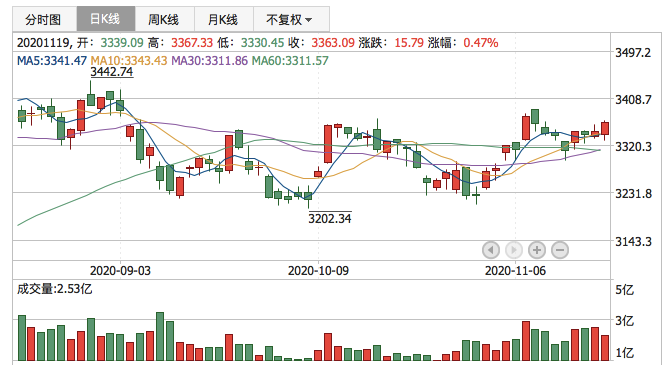Open the 周K线 weekly tab
This screenshot has height=371, width=670.
point(165,19)
